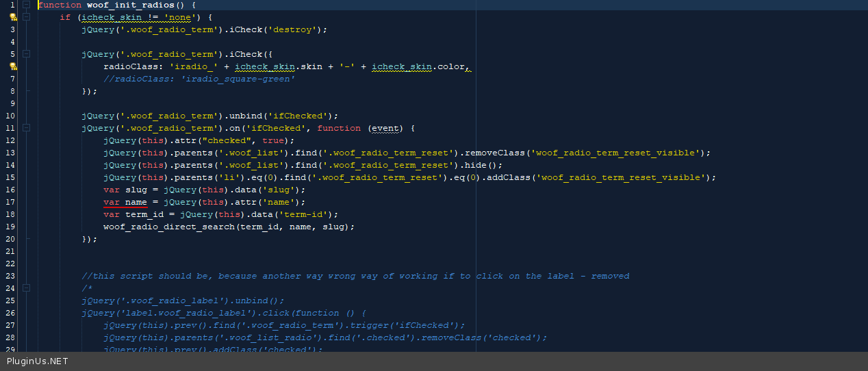
Task: Collapse the woof_init_radios function fold
Action: point(26,5)
